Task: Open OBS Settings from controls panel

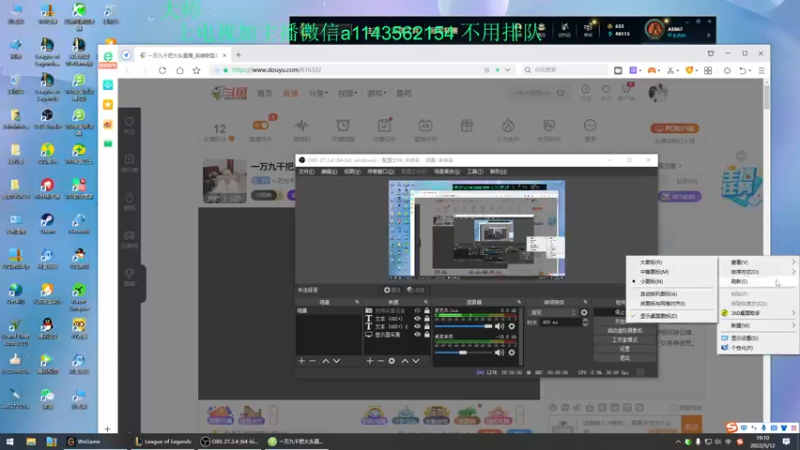Action: click(624, 349)
